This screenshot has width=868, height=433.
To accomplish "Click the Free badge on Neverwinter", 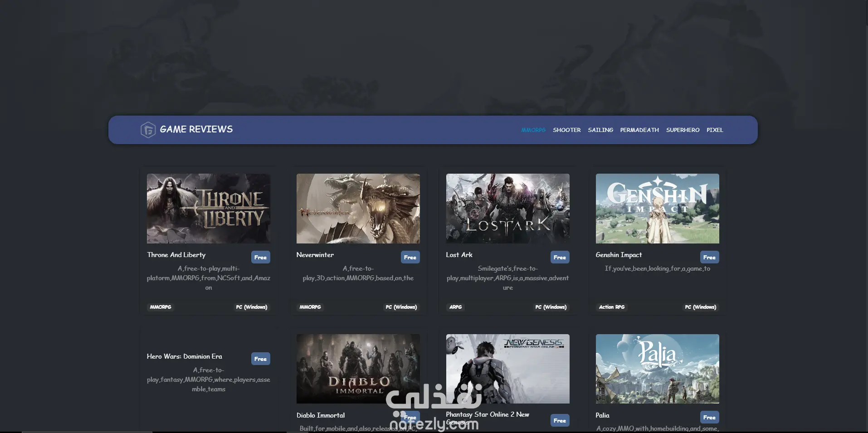I will click(x=410, y=257).
